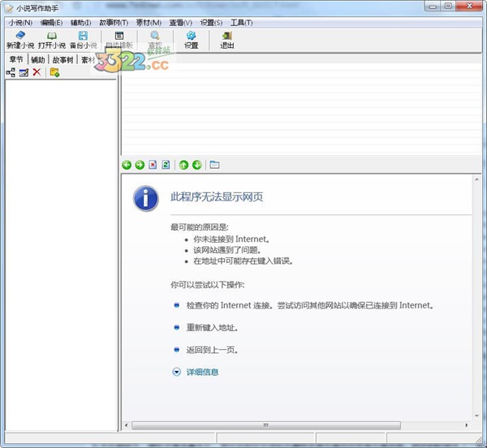Click text 该网站遇到了问题

pyautogui.click(x=227, y=250)
